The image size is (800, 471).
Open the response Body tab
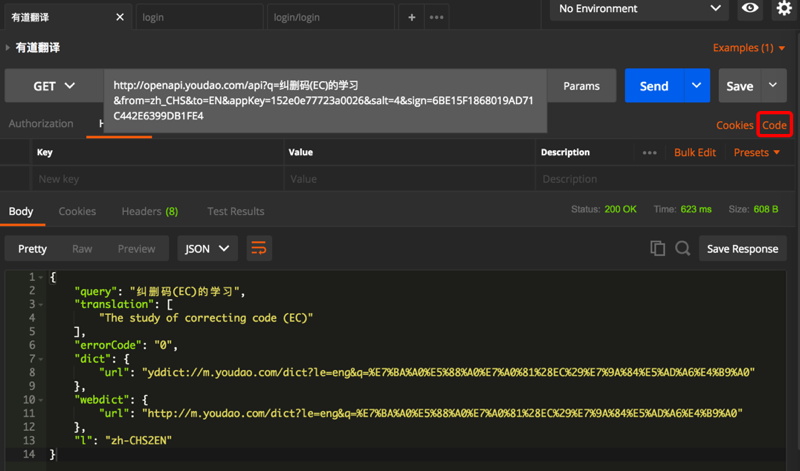[21, 211]
